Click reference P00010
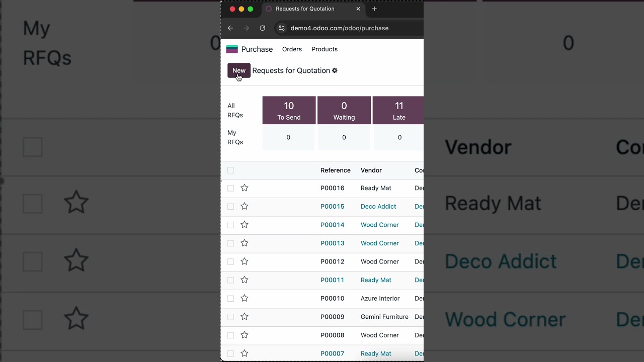Viewport: 644px width, 362px height. (x=333, y=299)
